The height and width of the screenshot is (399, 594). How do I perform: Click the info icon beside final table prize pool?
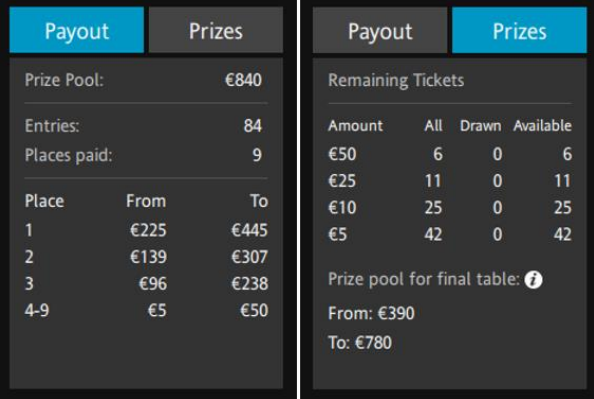pos(533,280)
